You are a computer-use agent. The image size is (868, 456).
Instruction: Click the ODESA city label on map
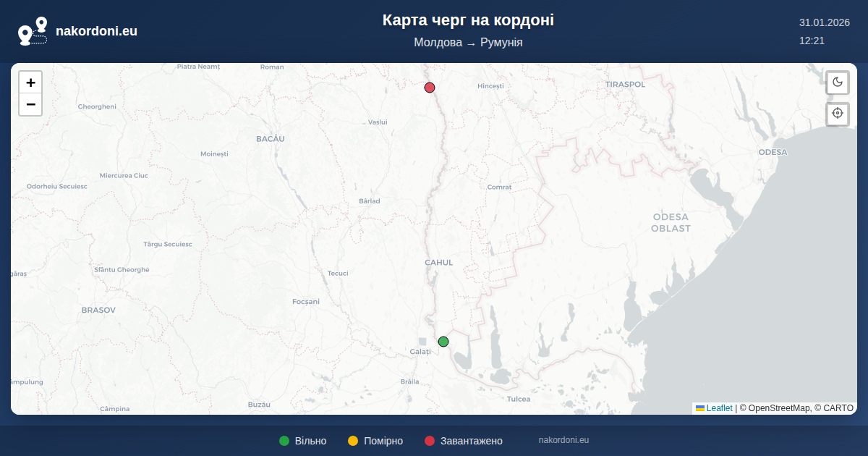773,152
